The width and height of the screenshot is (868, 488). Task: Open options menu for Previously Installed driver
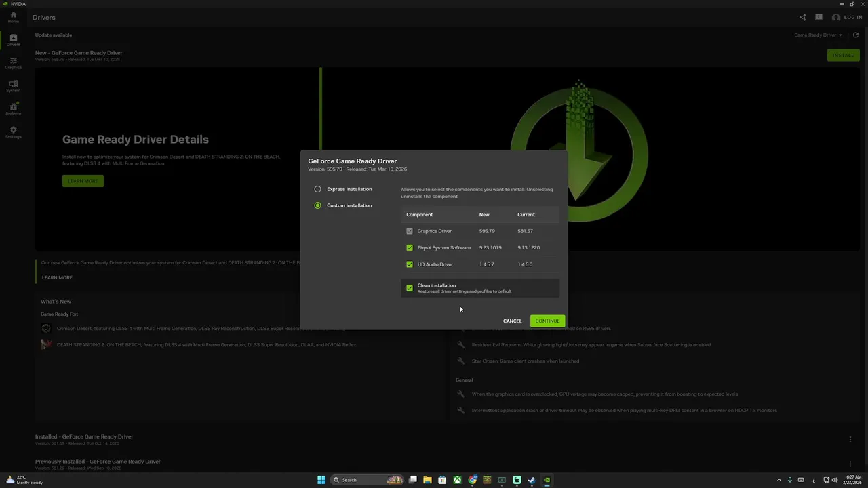(x=850, y=464)
